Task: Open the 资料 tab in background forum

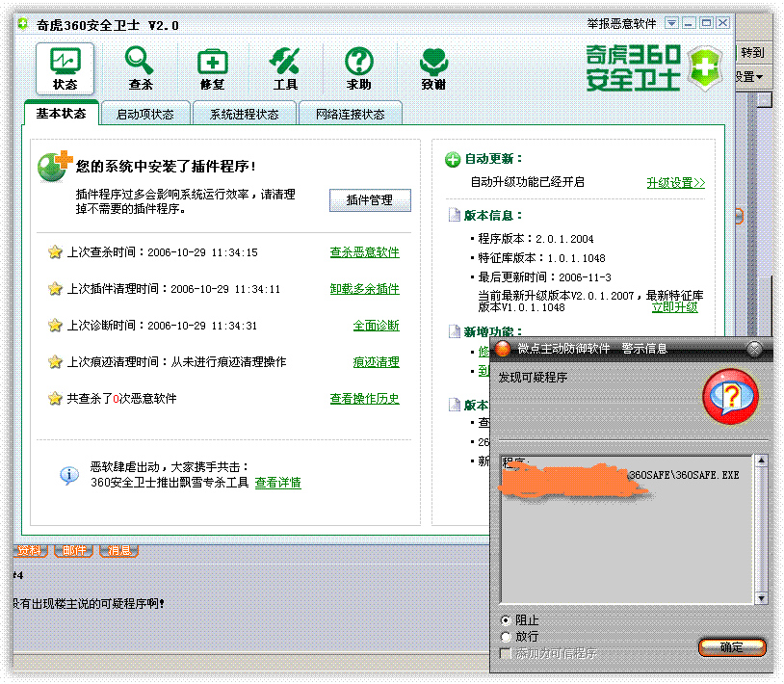Action: (x=30, y=550)
